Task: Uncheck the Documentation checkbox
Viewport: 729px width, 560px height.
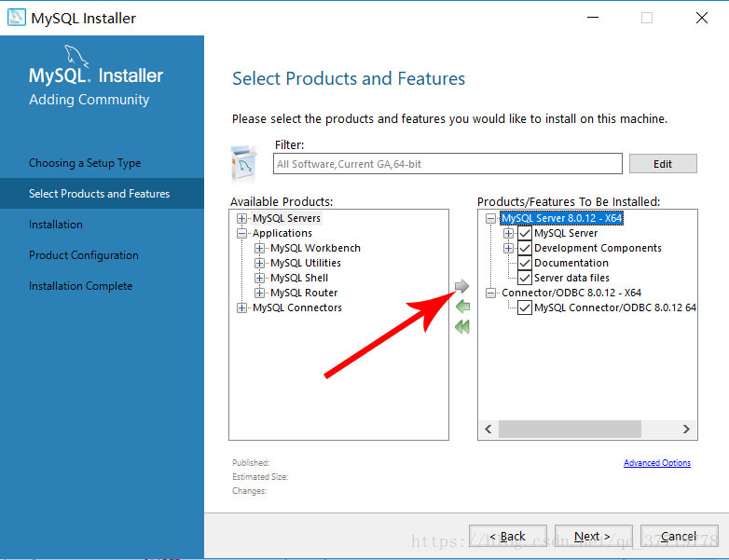Action: click(525, 263)
